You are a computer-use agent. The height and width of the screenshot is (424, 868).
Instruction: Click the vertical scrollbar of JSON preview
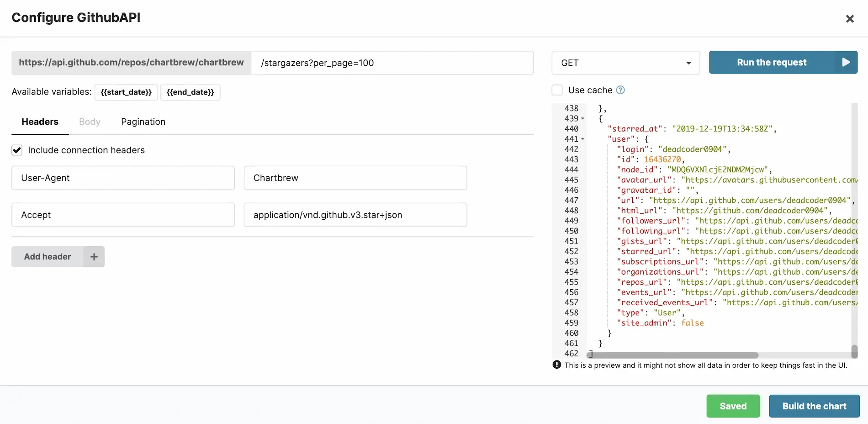click(x=854, y=351)
